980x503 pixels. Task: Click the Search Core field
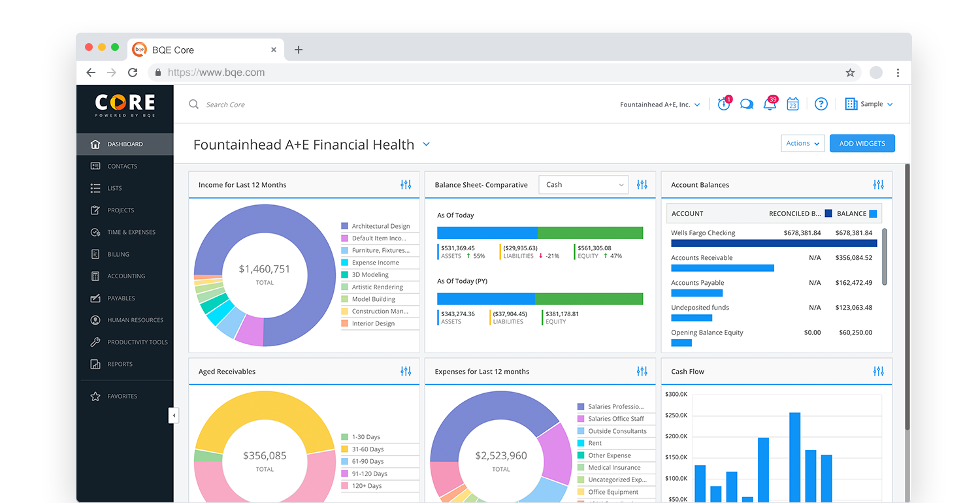[x=225, y=105]
